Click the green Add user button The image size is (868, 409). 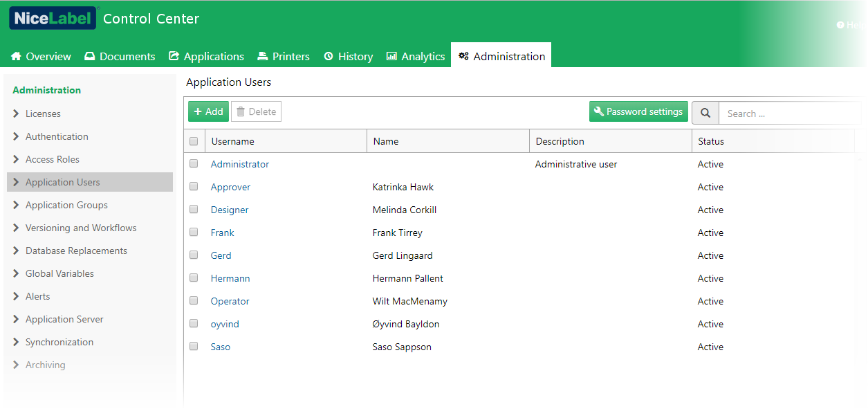click(x=208, y=111)
